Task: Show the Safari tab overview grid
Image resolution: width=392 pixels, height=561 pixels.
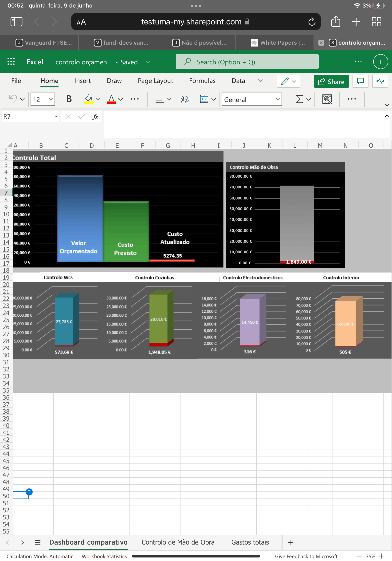Action: (x=376, y=22)
